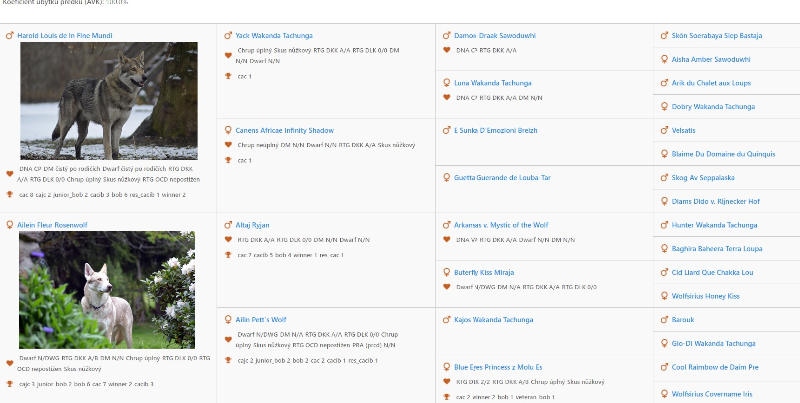Open Skön Soerabaya Slep Bastaja link
The height and width of the screenshot is (403, 800).
pos(717,36)
